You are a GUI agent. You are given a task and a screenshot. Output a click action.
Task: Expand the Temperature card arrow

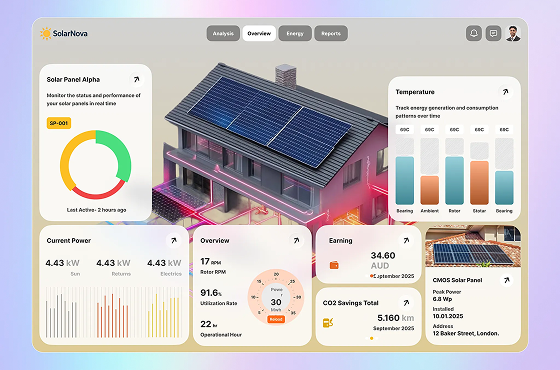[505, 92]
